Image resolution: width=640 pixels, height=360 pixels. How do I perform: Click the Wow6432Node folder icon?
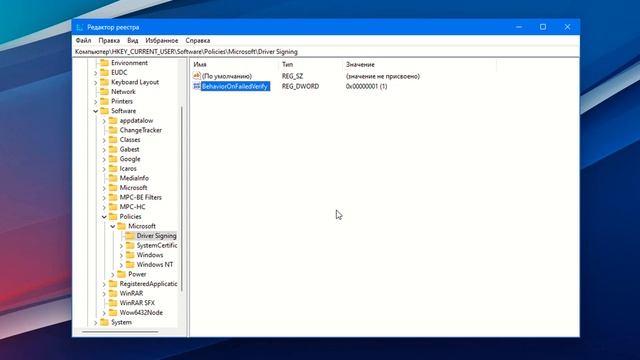[113, 312]
